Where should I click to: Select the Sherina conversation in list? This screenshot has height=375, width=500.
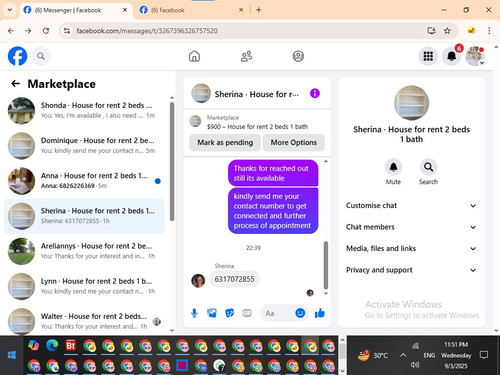point(84,216)
